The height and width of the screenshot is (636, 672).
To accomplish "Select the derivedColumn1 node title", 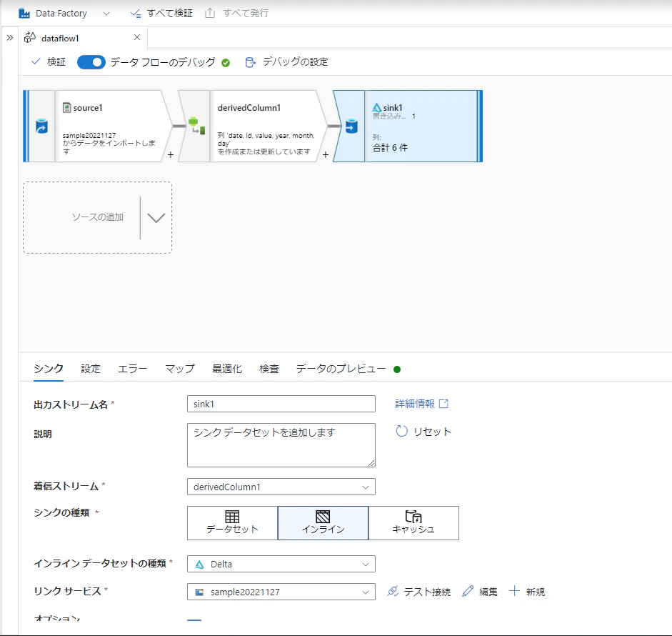I will click(249, 108).
